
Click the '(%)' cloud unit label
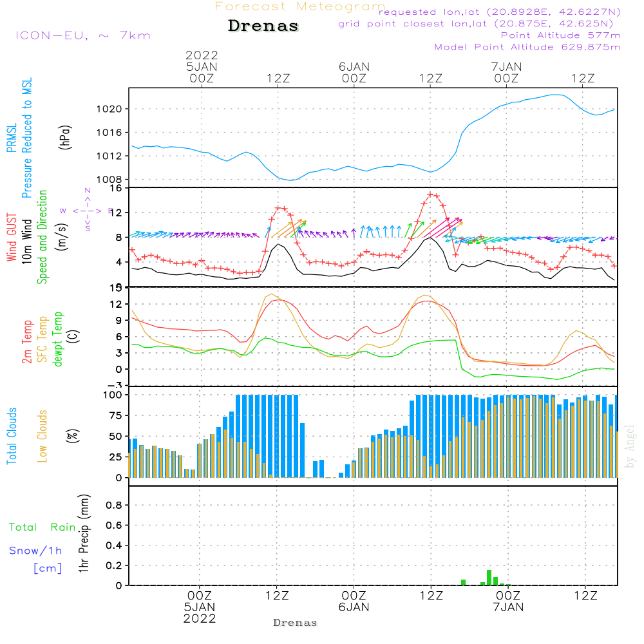click(x=72, y=436)
